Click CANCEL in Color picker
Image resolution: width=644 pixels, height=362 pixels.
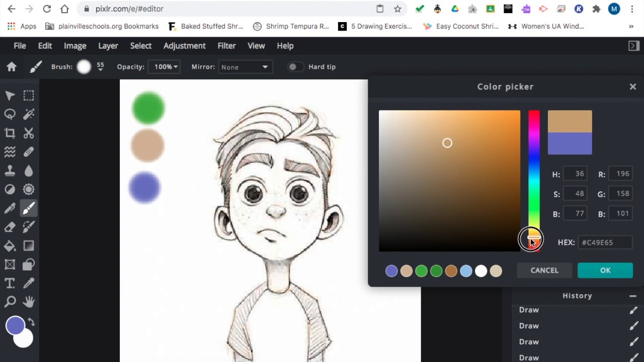coord(544,270)
